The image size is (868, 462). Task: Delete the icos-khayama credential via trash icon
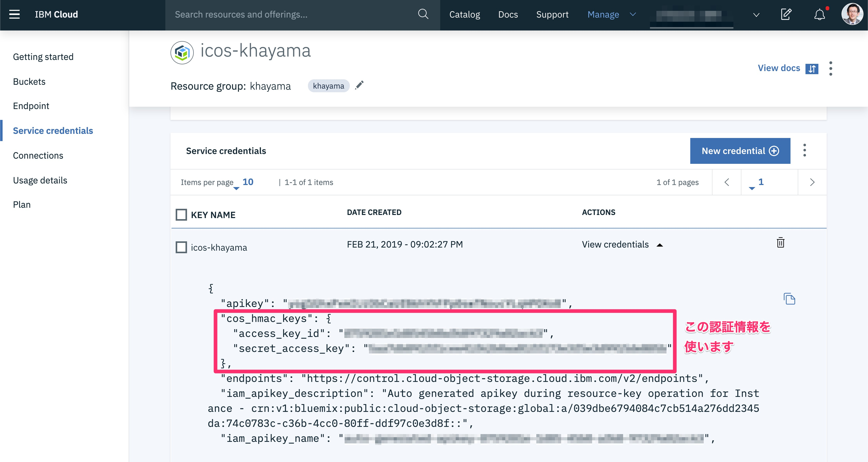click(780, 243)
